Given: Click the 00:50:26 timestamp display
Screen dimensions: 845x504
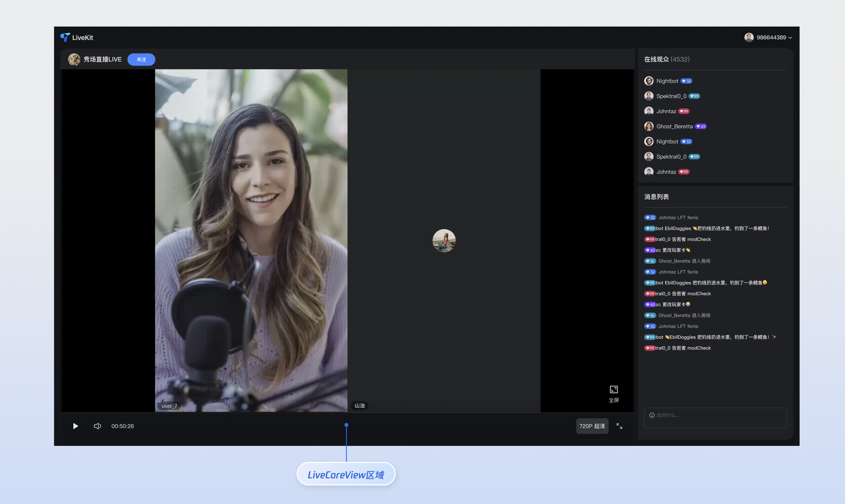Looking at the screenshot, I should (x=123, y=426).
